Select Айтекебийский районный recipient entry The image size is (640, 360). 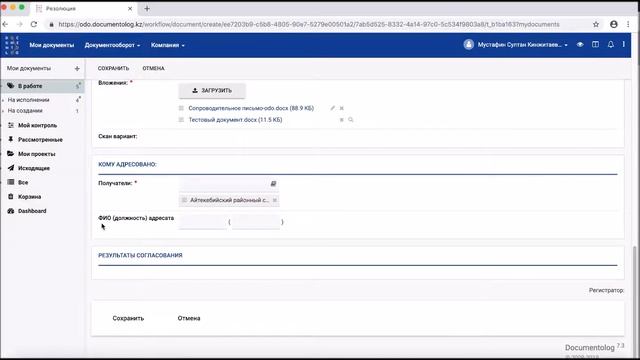[x=229, y=200]
